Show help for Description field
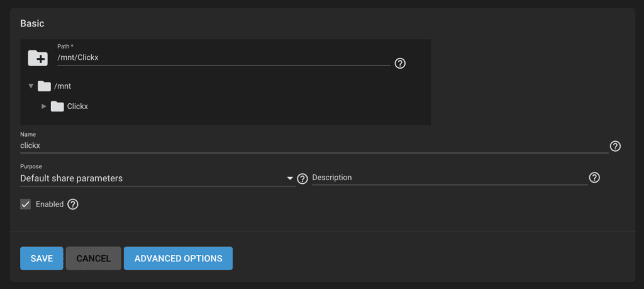Image resolution: width=644 pixels, height=289 pixels. 594,178
